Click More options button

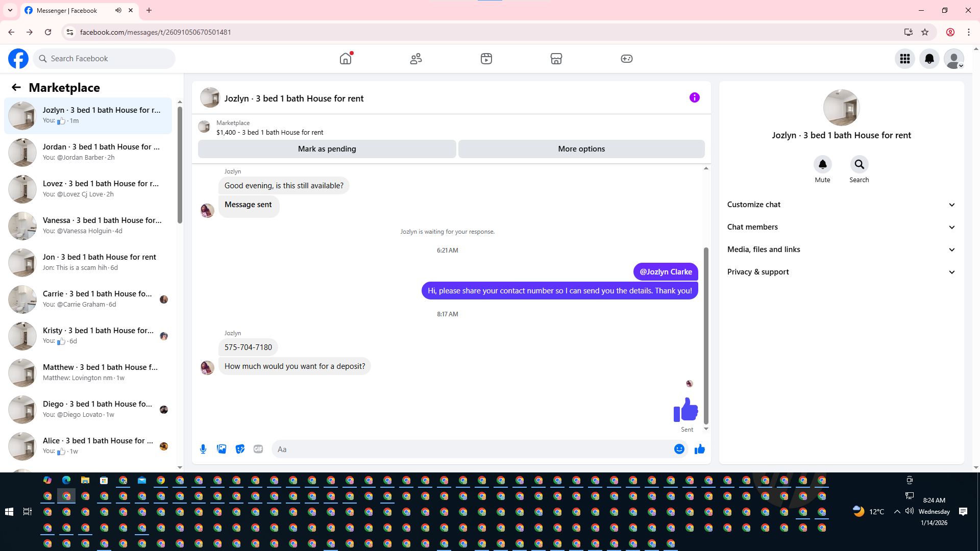click(581, 149)
